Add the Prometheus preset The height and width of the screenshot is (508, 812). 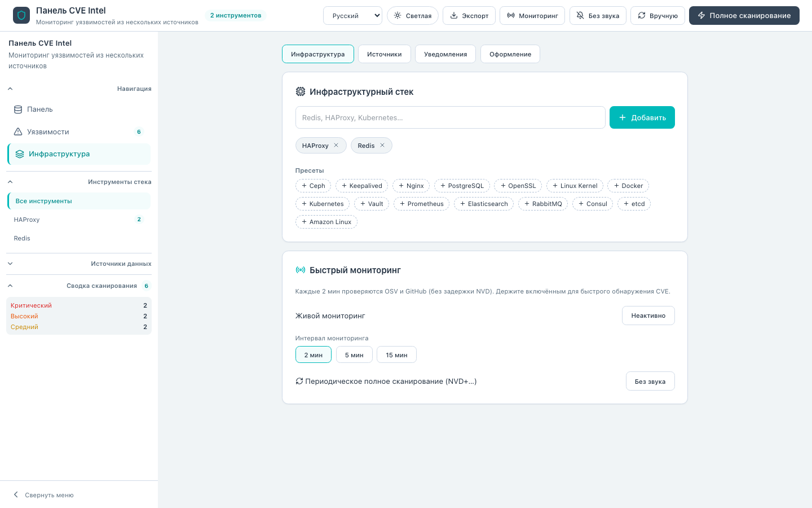pos(421,204)
